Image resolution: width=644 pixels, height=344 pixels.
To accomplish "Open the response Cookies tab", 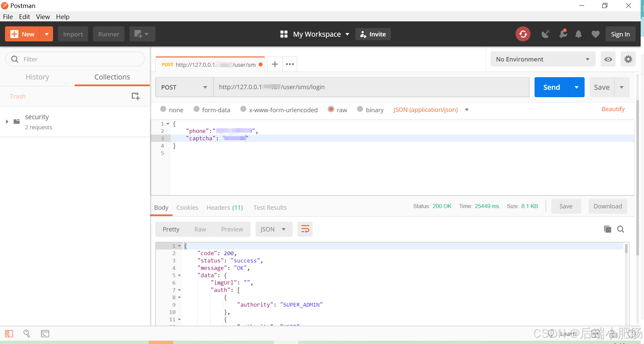I will pos(187,207).
